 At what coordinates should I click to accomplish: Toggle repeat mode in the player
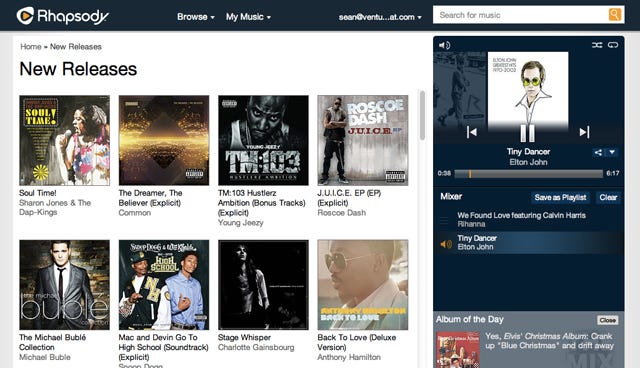coord(613,45)
